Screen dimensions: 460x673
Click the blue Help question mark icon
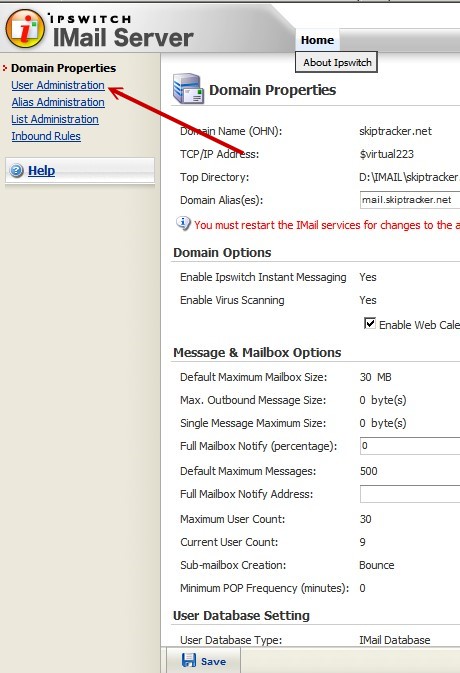point(17,170)
